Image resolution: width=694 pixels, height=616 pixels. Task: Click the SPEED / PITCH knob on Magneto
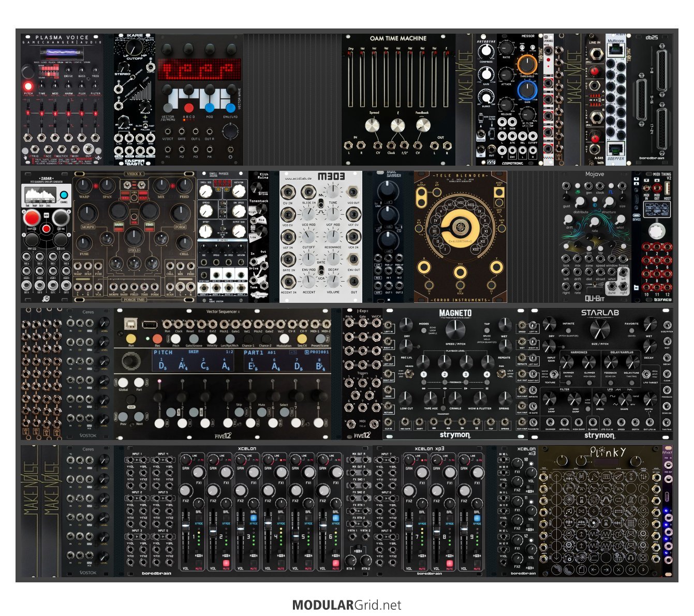coord(454,329)
